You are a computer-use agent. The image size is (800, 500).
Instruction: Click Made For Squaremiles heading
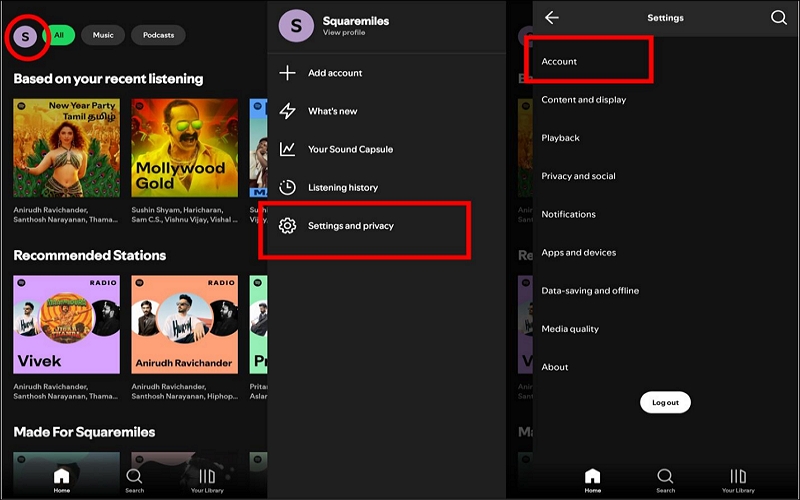pos(84,432)
